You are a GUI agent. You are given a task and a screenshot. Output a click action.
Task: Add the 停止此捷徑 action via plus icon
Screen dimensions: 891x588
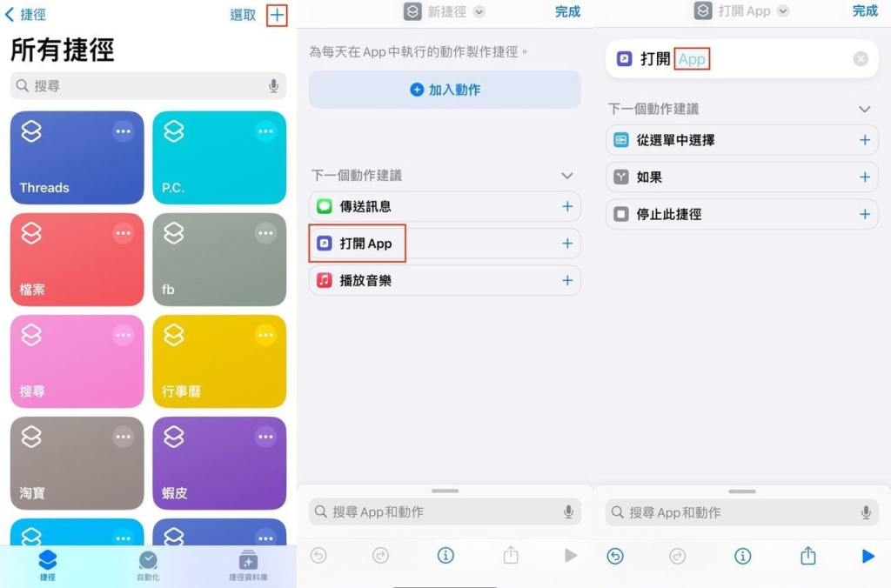coord(865,214)
